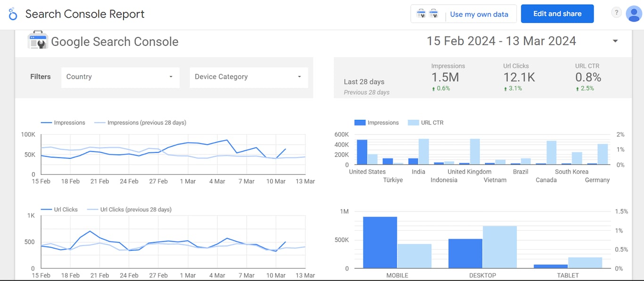The width and height of the screenshot is (644, 281).
Task: Click the 3.1% url clicks change indicator
Action: coord(512,88)
